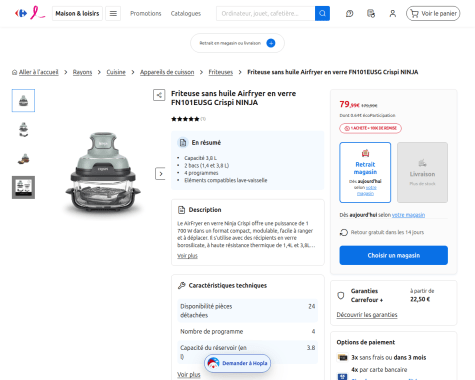Click Voir le panier button
The height and width of the screenshot is (380, 475).
point(433,13)
